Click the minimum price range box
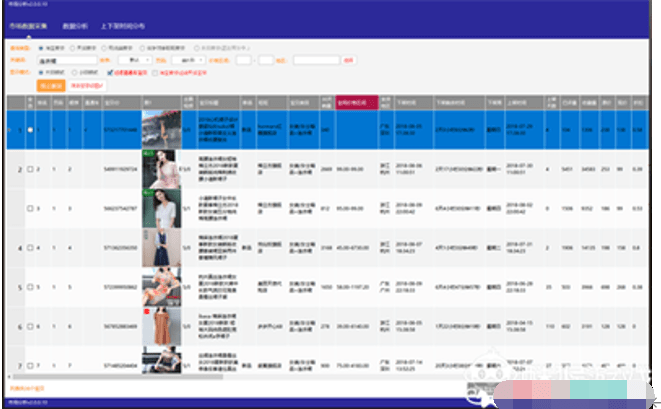This screenshot has width=661, height=409. click(244, 60)
